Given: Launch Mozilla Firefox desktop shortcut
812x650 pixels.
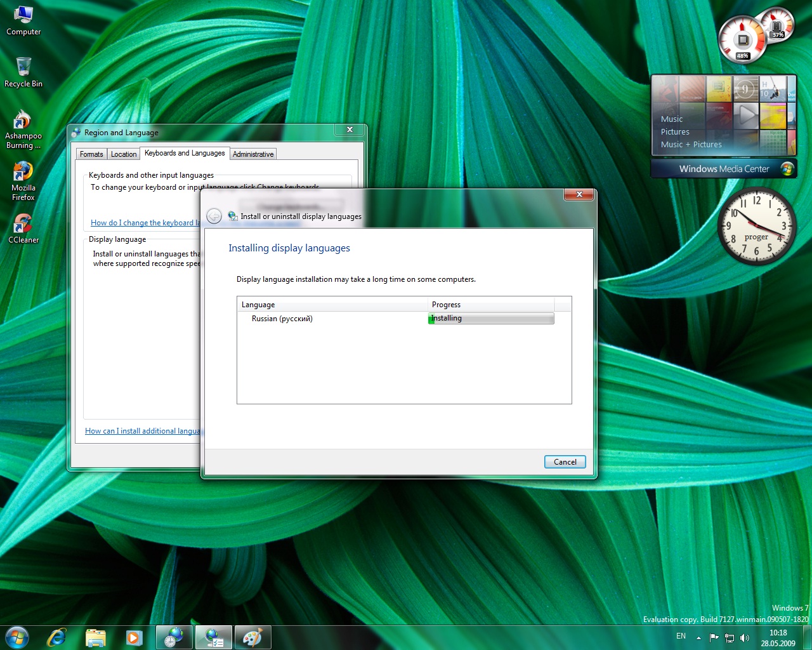Looking at the screenshot, I should coord(23,182).
